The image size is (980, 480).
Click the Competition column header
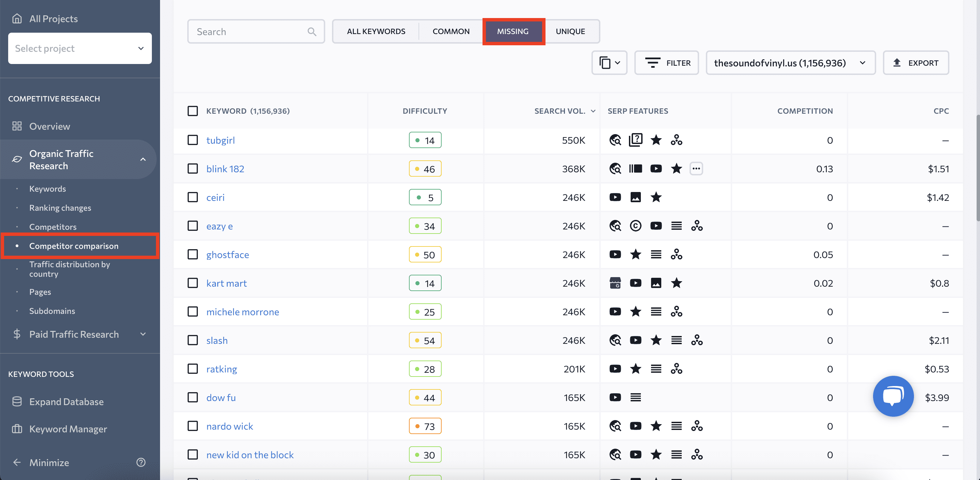point(805,111)
